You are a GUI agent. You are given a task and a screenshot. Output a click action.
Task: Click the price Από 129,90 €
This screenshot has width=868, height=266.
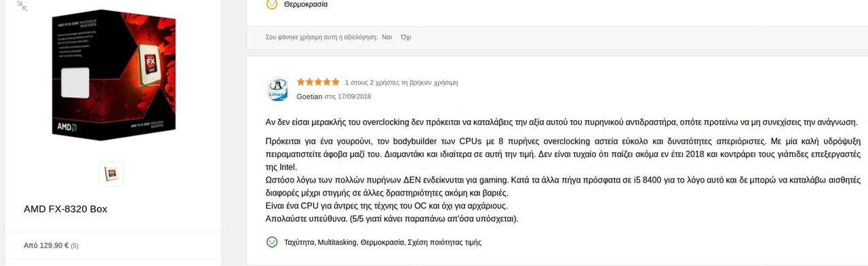click(46, 246)
